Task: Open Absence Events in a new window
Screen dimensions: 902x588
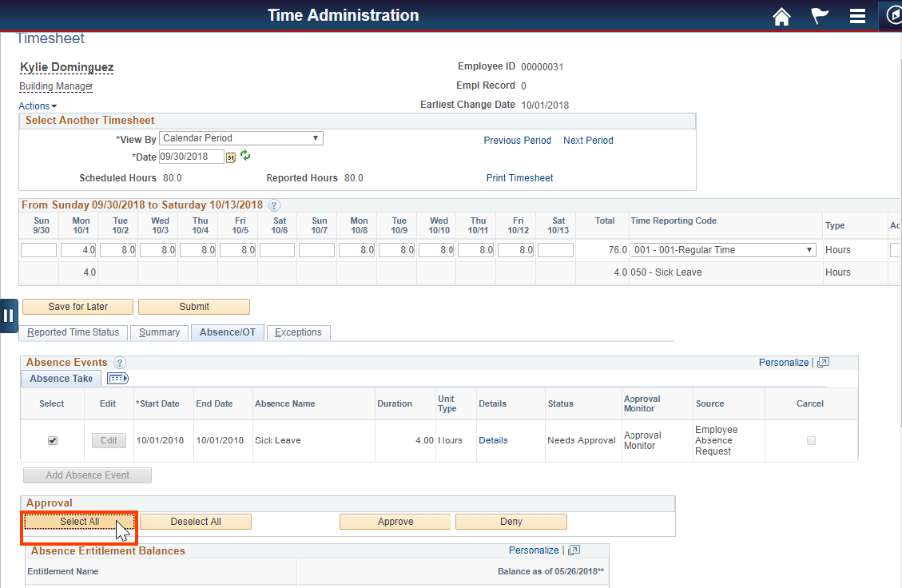Action: pos(823,362)
